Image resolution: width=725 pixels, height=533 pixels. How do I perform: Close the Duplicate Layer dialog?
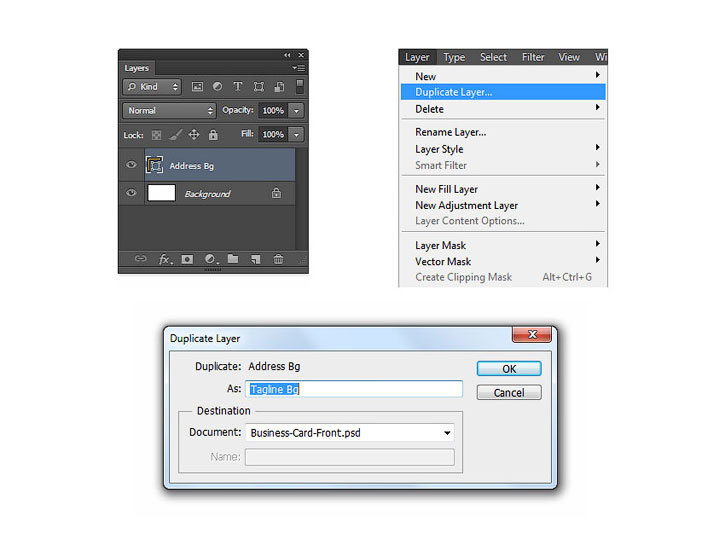[532, 334]
